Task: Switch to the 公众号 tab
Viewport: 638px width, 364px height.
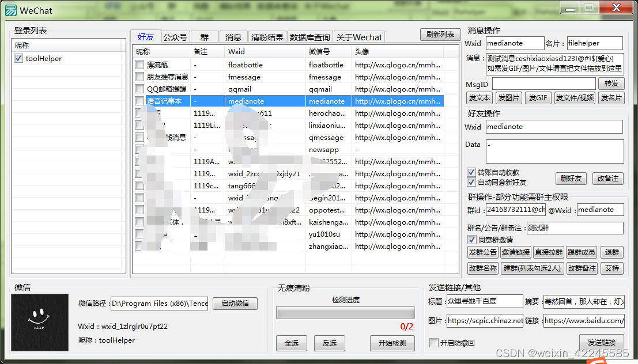Action: tap(175, 37)
